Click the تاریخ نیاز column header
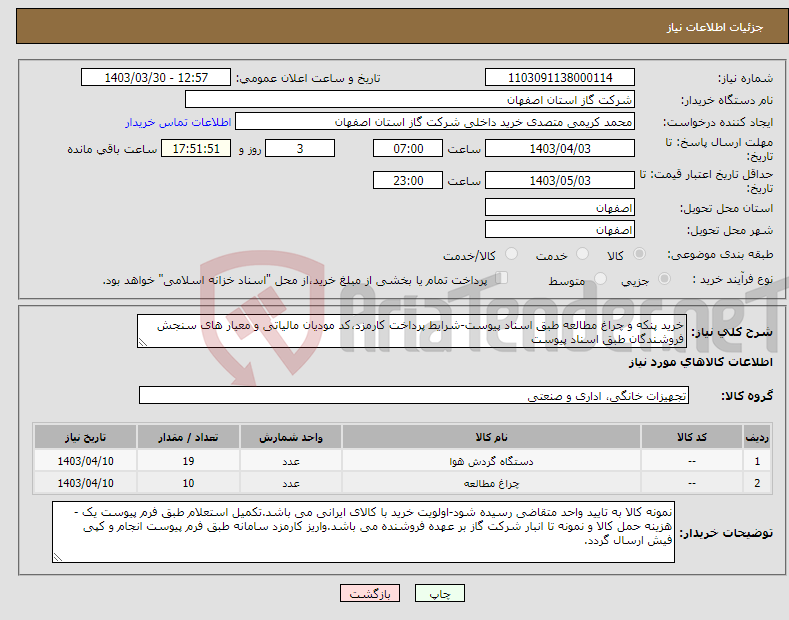The height and width of the screenshot is (620, 789). click(x=86, y=437)
